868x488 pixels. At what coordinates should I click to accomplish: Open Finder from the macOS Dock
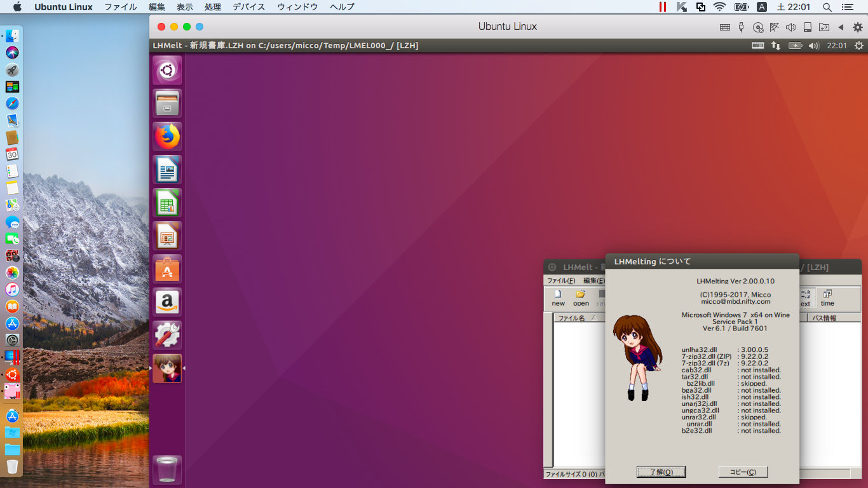[x=12, y=36]
